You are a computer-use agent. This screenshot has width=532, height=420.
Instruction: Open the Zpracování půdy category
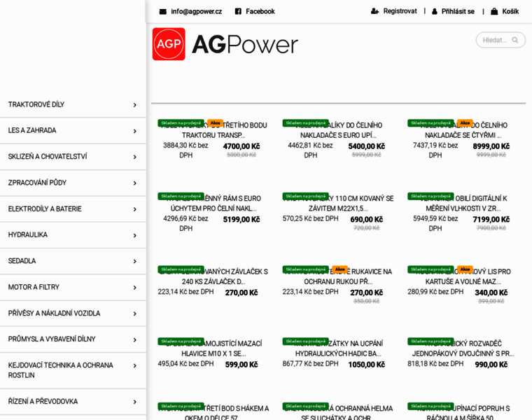coord(37,183)
